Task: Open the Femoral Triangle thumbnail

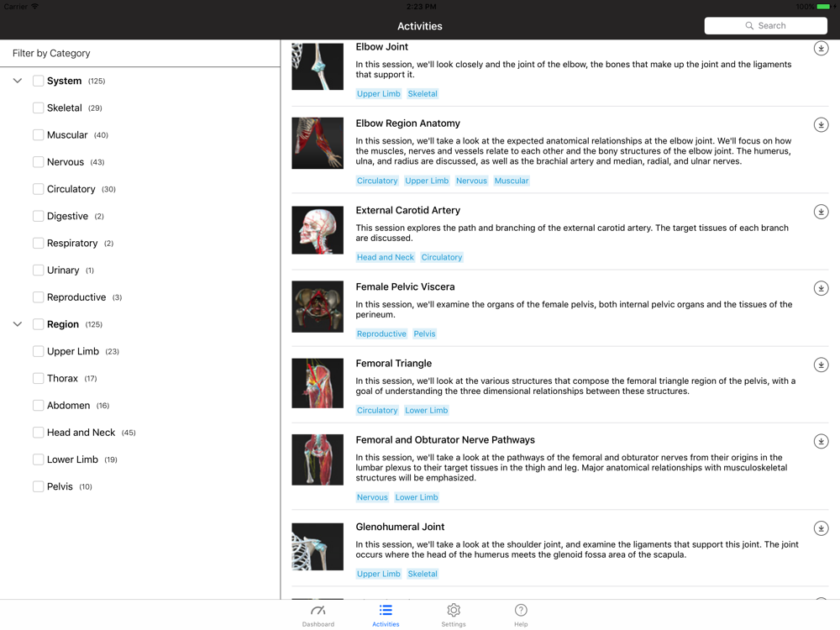Action: 318,383
